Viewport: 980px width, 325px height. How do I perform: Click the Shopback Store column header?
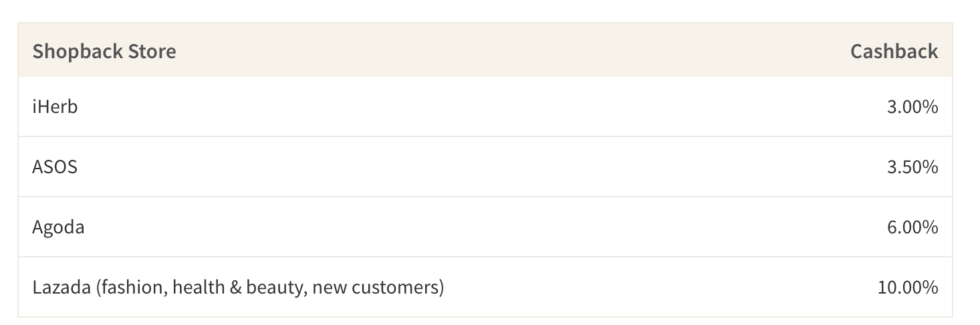(x=104, y=51)
